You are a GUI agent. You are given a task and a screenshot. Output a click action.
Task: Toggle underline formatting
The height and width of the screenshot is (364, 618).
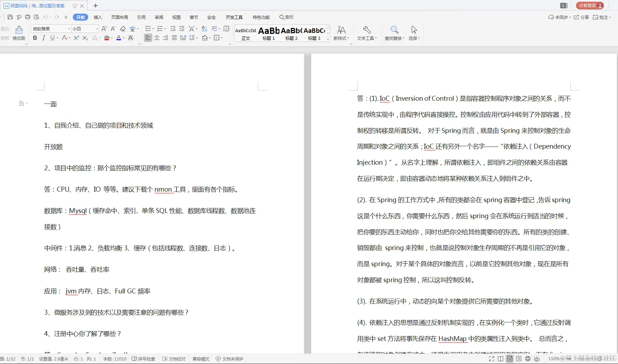(x=52, y=38)
